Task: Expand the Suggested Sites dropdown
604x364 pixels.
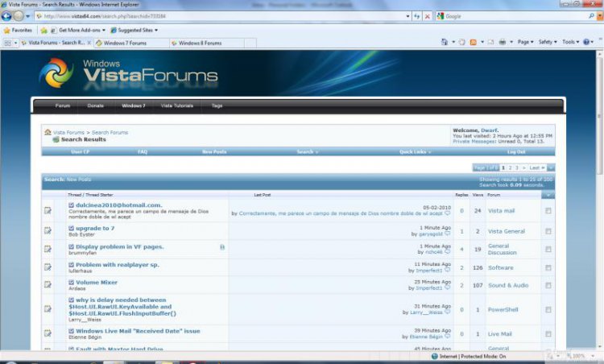Action: point(156,30)
